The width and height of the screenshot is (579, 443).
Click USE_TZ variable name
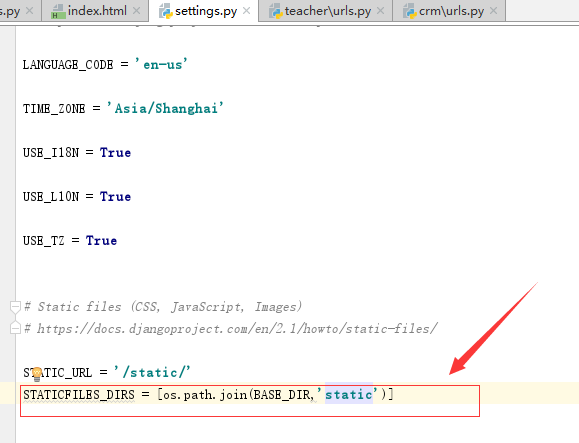[x=44, y=240]
